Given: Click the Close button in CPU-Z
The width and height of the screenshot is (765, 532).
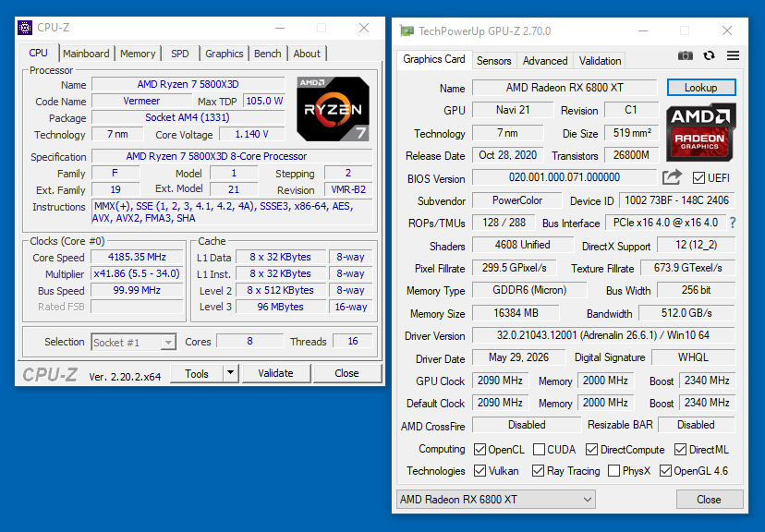Looking at the screenshot, I should coord(346,373).
